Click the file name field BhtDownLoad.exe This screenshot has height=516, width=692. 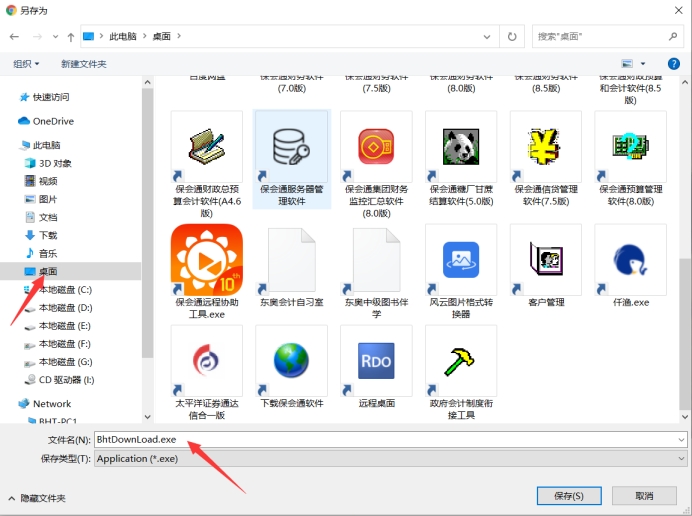[x=391, y=440]
